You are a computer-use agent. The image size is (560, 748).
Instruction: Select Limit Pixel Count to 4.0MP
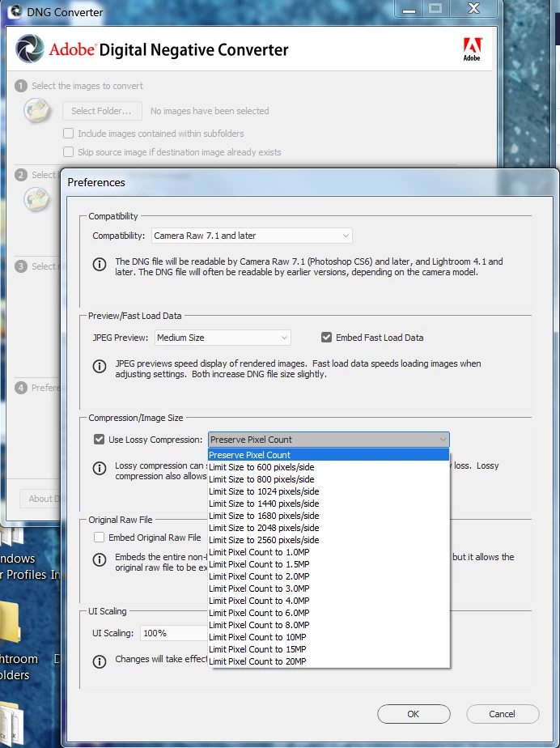point(329,601)
